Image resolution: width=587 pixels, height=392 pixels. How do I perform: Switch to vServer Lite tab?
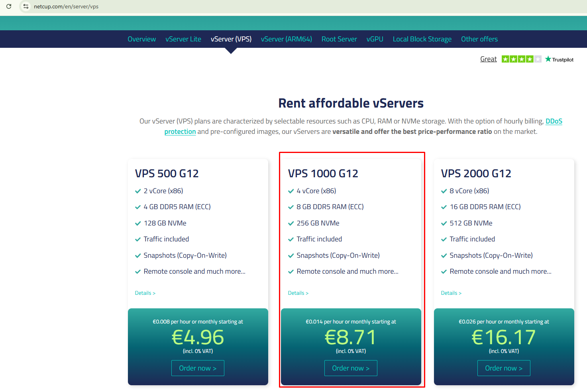coord(183,39)
